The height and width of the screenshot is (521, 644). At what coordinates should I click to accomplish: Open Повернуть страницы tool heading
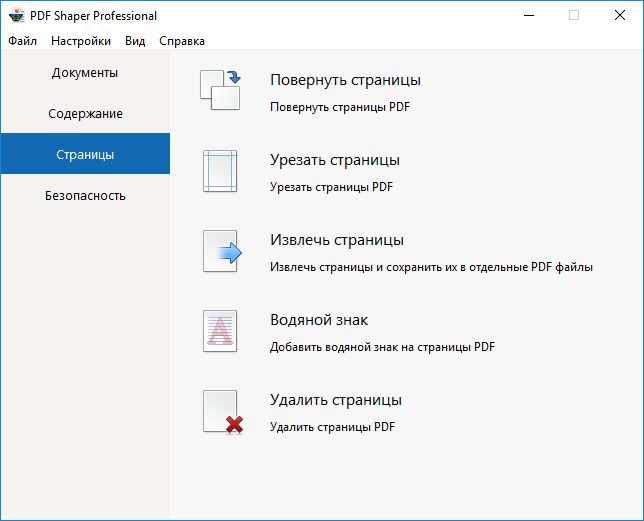[x=345, y=80]
